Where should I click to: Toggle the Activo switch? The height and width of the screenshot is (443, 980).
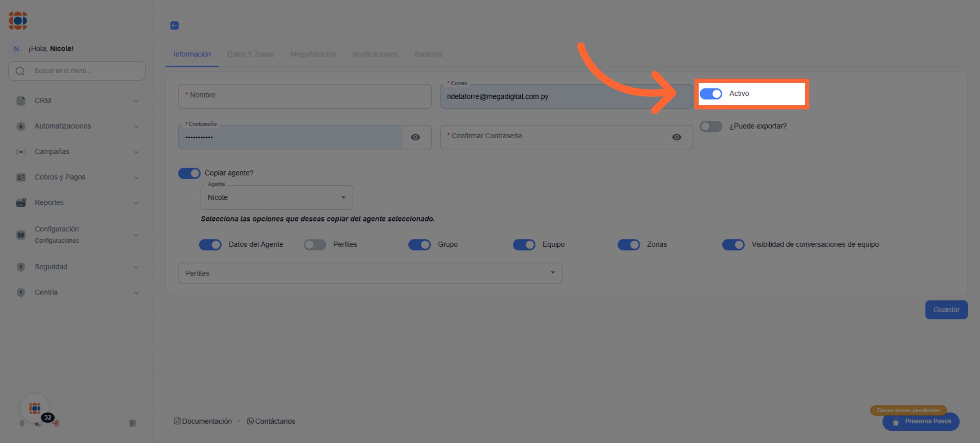[x=711, y=94]
